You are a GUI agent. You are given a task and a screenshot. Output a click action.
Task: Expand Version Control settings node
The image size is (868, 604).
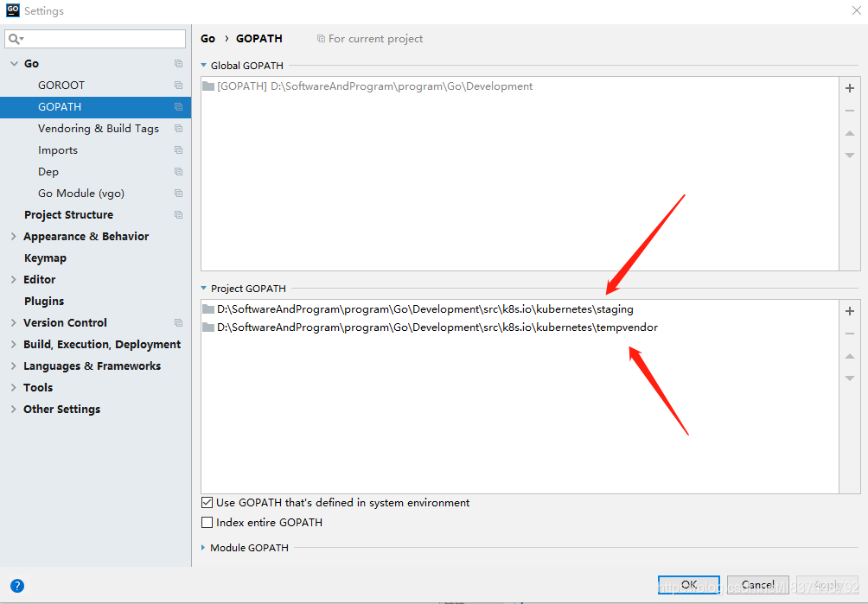[14, 322]
